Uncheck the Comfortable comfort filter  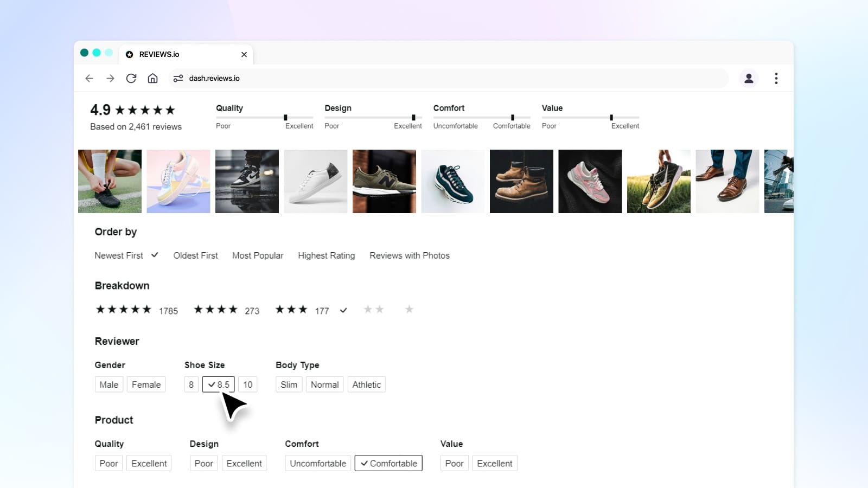(x=388, y=464)
